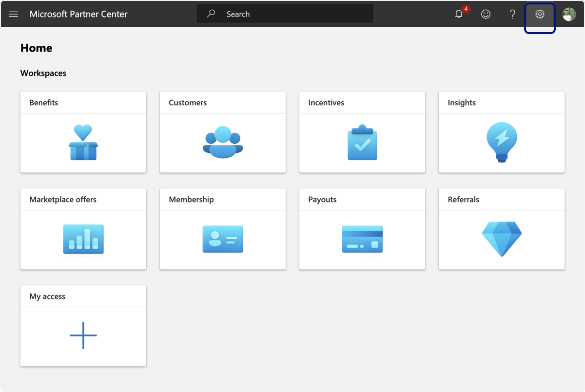Click the Insights lightbulb icon
585x392 pixels.
coord(502,142)
